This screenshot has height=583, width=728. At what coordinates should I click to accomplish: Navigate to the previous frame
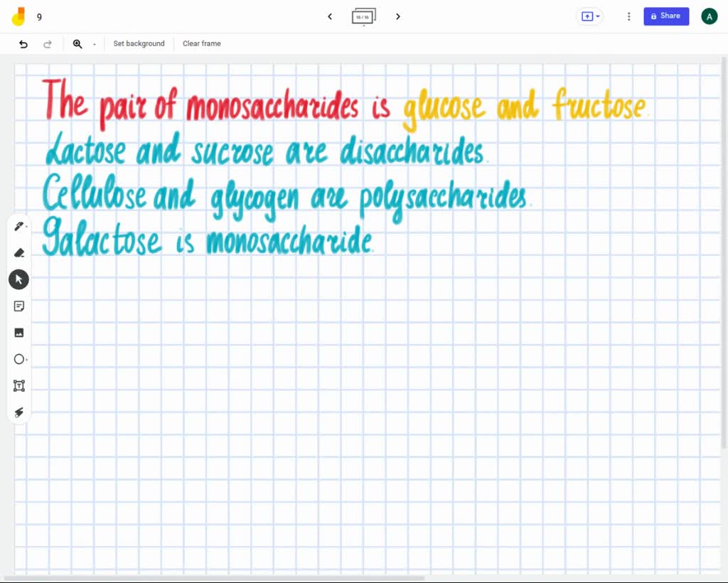(329, 16)
